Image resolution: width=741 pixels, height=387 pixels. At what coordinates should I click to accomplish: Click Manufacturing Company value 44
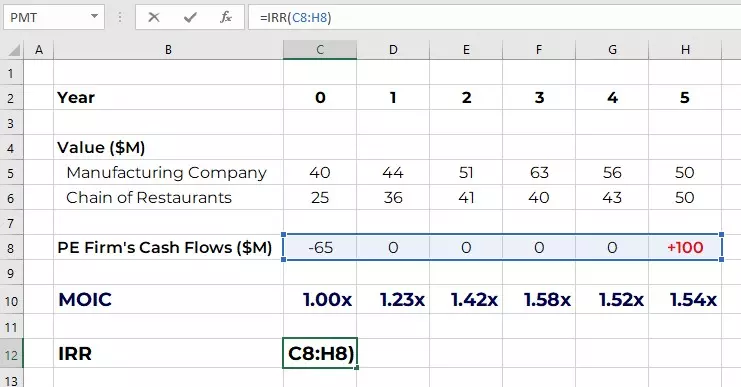point(393,172)
